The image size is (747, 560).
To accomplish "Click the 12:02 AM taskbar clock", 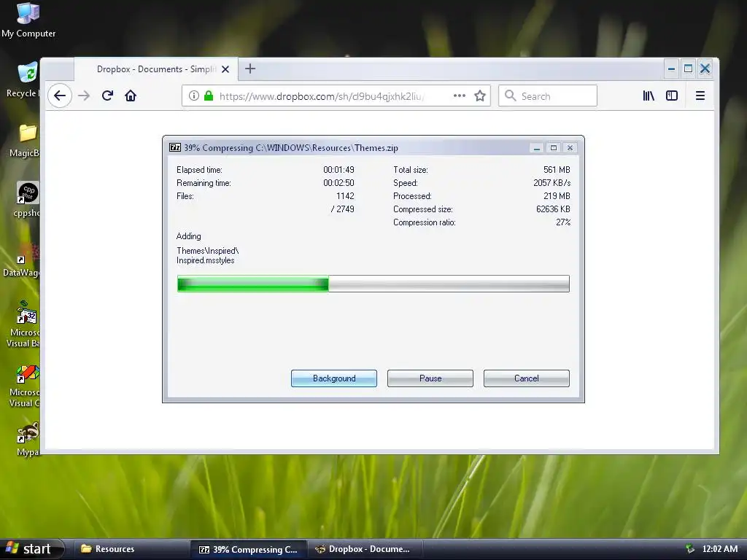I will point(720,549).
